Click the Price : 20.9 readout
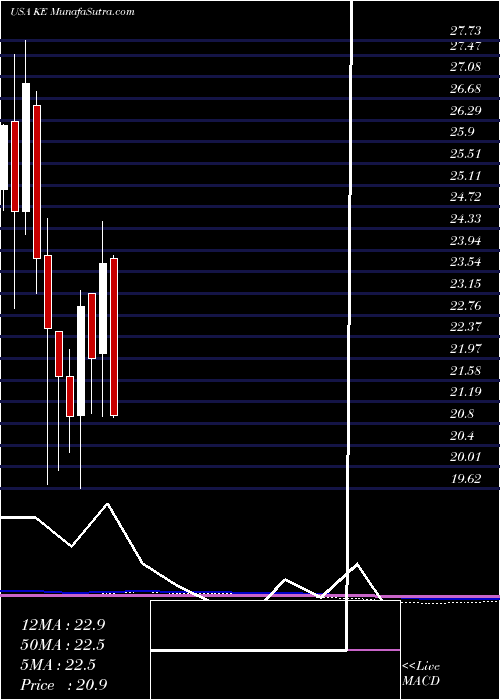The width and height of the screenshot is (500, 700). click(64, 685)
